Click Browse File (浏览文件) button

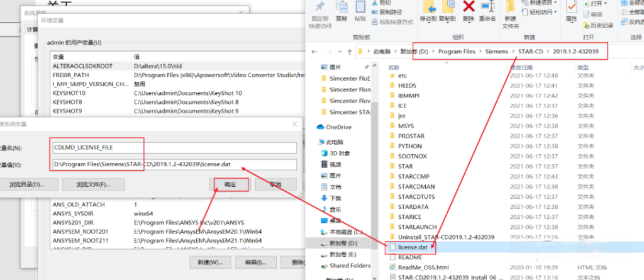[94, 184]
